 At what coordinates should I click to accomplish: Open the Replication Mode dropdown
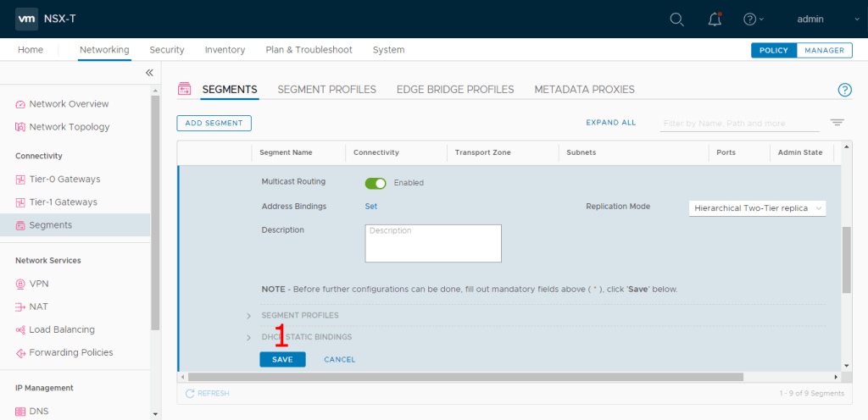coord(757,207)
